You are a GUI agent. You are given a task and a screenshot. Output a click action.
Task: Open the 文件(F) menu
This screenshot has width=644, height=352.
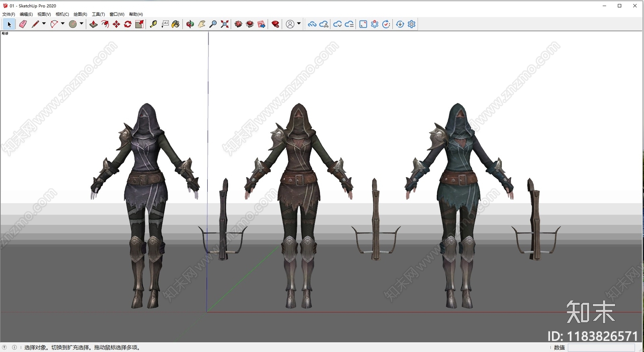click(x=8, y=14)
